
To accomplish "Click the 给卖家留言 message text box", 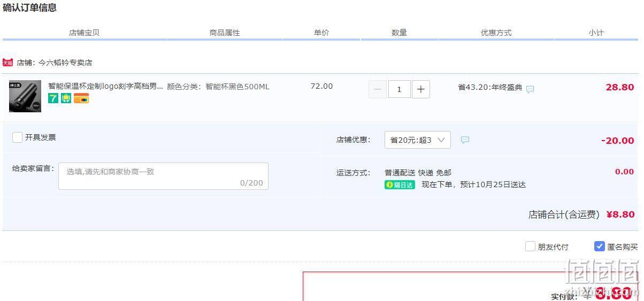I will click(163, 176).
